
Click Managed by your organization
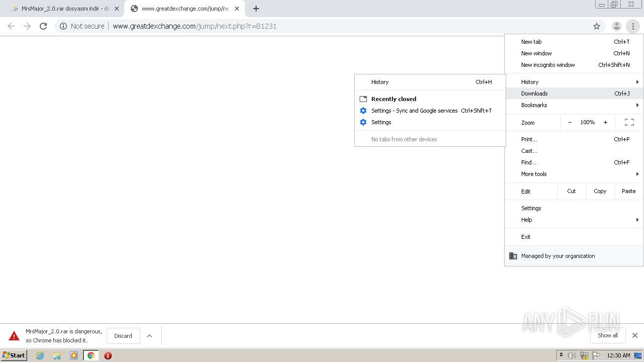pyautogui.click(x=574, y=256)
